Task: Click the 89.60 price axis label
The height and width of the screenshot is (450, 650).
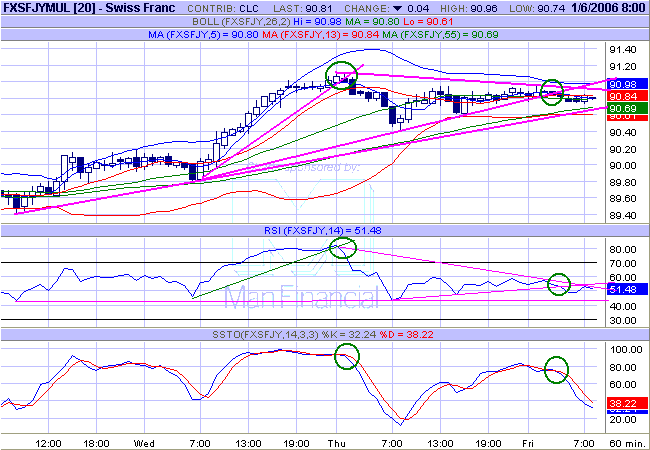Action: coord(623,198)
